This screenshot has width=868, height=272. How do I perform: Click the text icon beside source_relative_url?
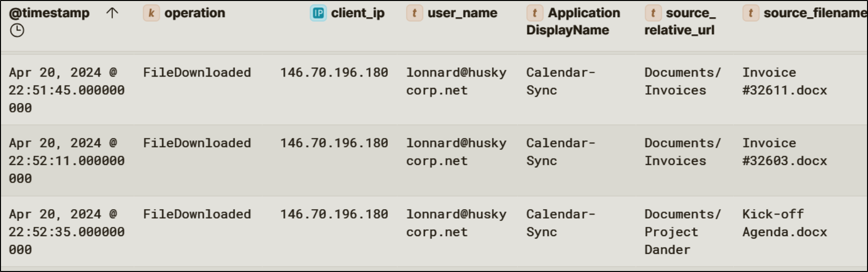point(652,13)
